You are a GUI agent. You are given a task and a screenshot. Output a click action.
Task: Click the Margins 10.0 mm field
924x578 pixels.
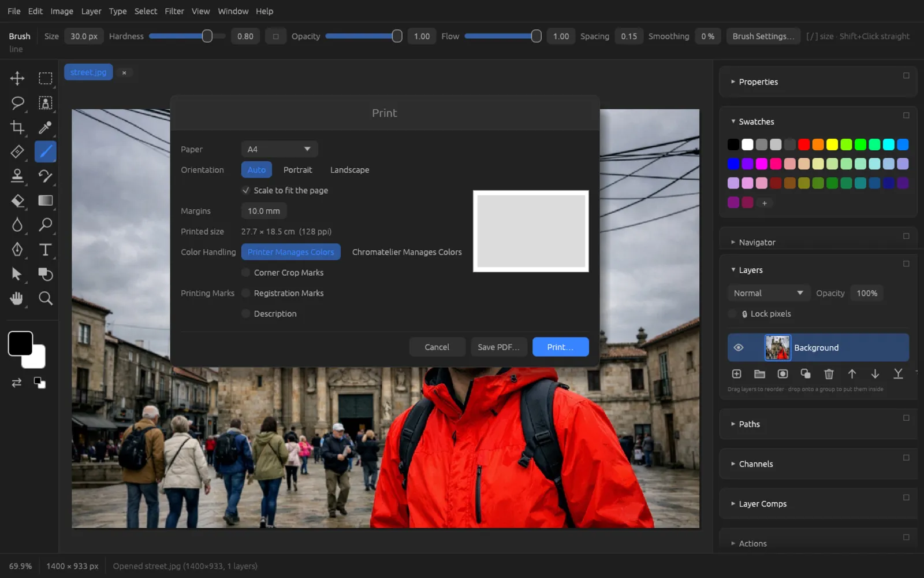(x=264, y=211)
